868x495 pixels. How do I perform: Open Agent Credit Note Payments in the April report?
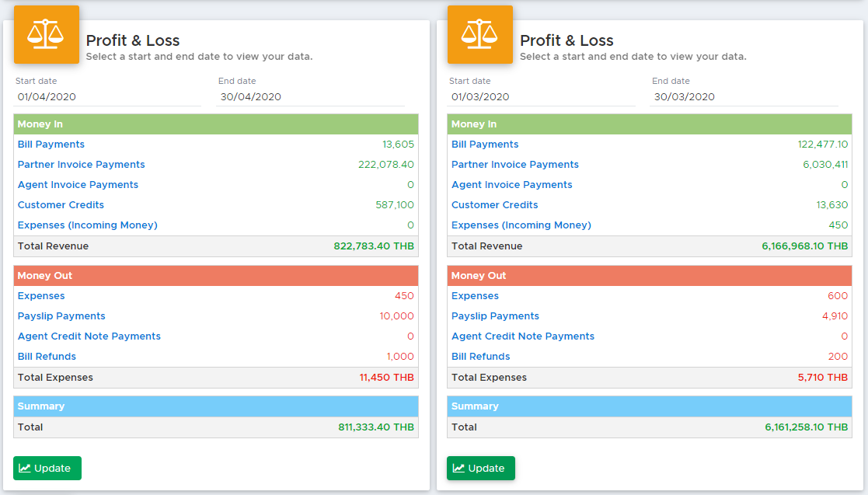(x=89, y=336)
